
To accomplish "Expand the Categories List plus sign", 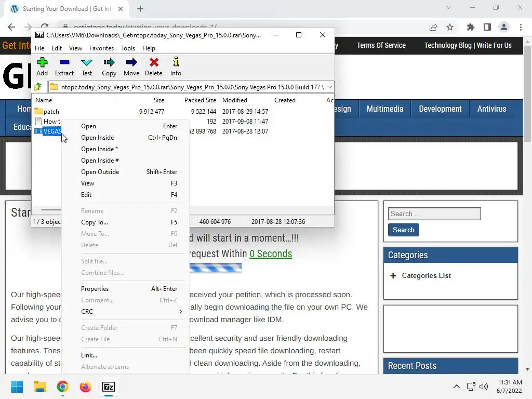I will click(393, 275).
